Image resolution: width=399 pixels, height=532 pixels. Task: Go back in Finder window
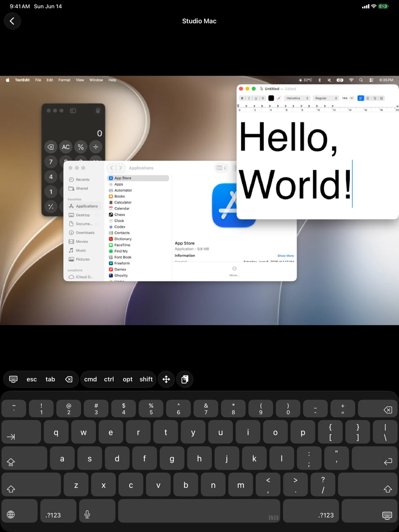[x=112, y=168]
